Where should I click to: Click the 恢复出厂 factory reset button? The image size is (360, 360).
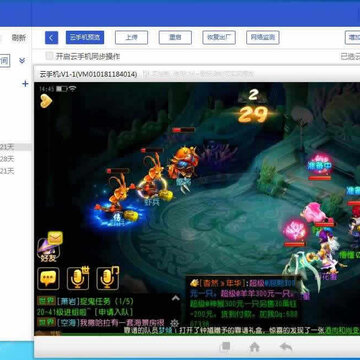pyautogui.click(x=219, y=38)
